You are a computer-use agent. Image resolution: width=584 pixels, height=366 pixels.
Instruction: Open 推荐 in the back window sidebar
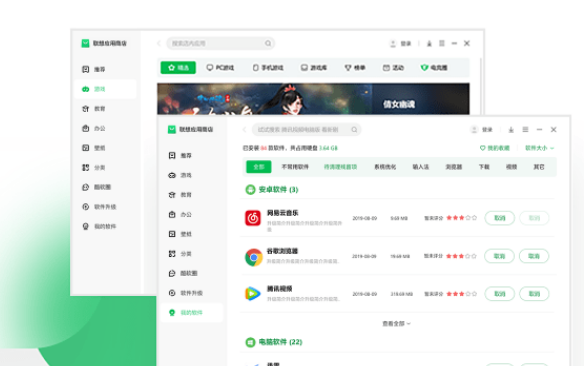coord(93,69)
